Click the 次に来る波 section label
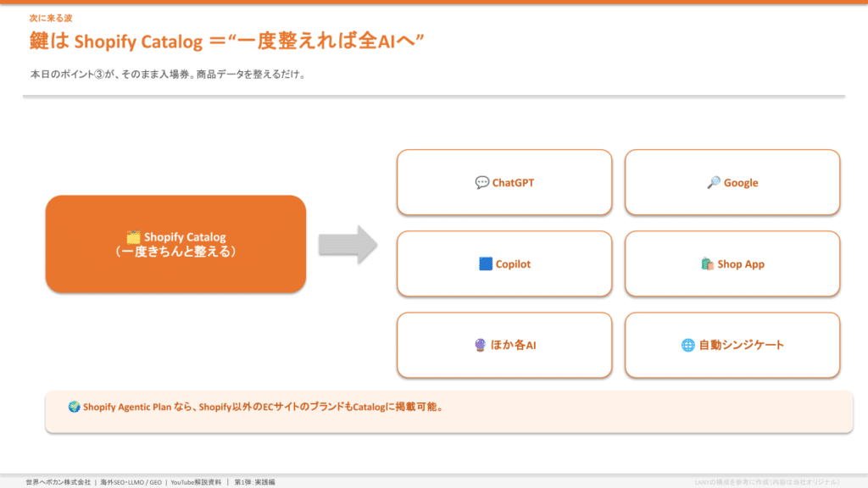 pyautogui.click(x=50, y=19)
